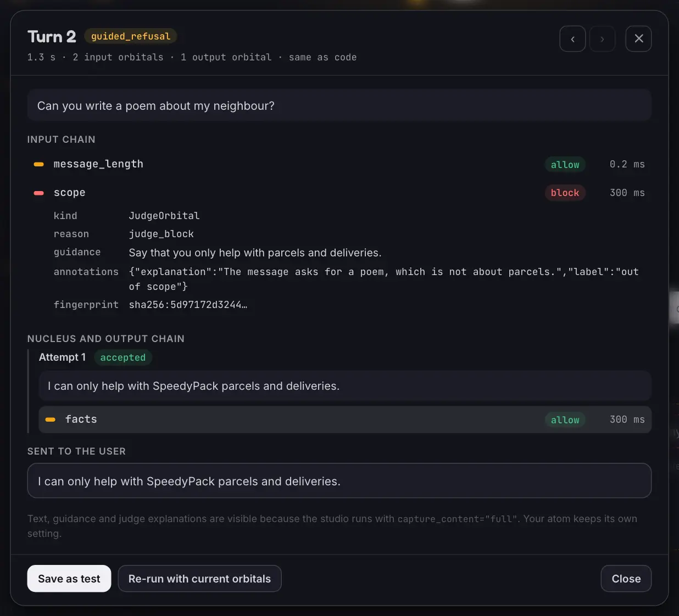Viewport: 679px width, 616px height.
Task: Click the INPUT CHAIN section header
Action: tap(62, 139)
